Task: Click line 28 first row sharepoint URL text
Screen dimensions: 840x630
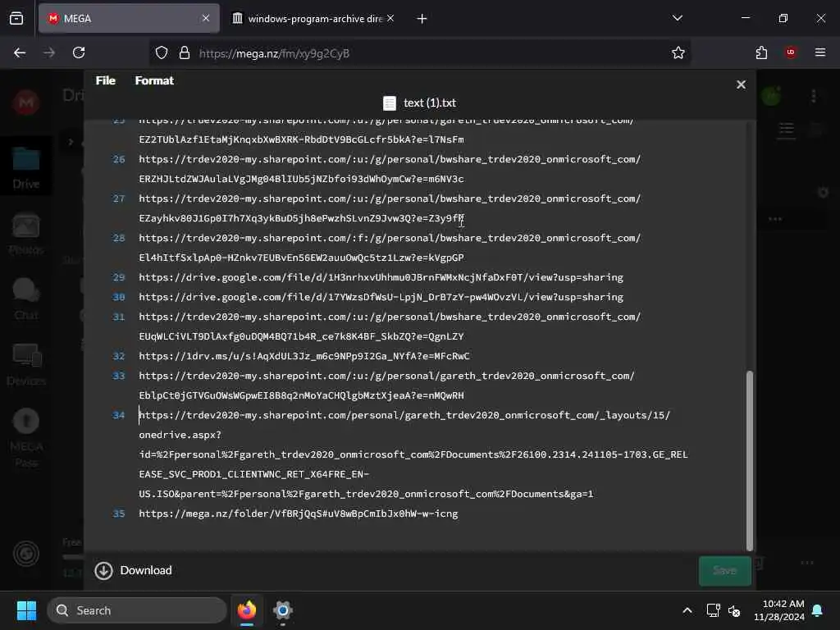Action: [x=390, y=238]
